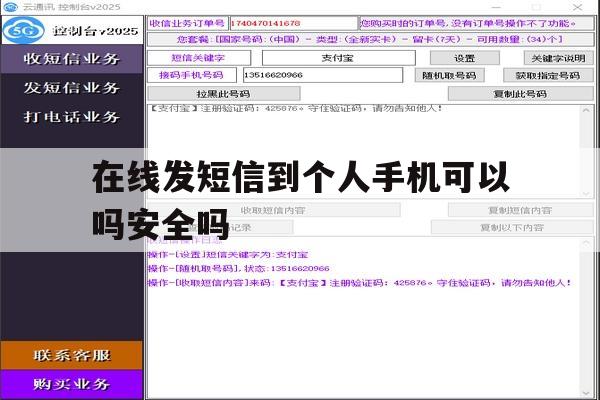Click SMS box scrollbar up arrow
Screen dimensions: 600x400
586,110
